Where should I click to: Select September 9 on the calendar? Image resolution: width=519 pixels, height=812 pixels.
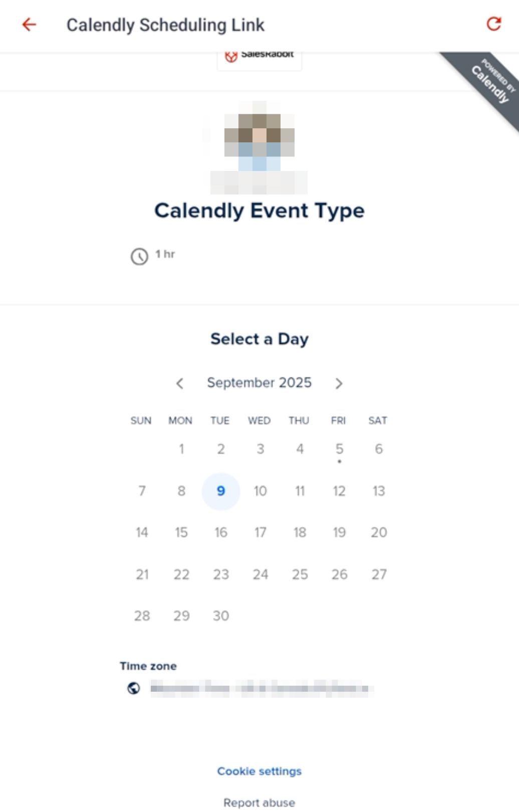(221, 491)
